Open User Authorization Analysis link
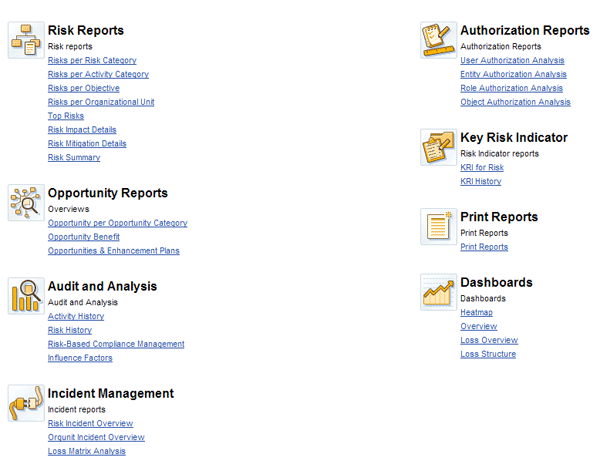600x464 pixels. click(x=512, y=60)
